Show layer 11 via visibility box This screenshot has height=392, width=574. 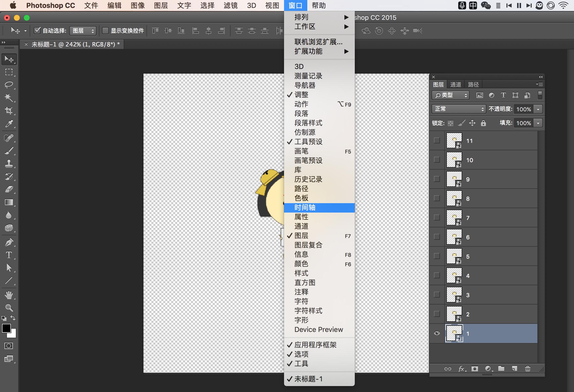437,140
